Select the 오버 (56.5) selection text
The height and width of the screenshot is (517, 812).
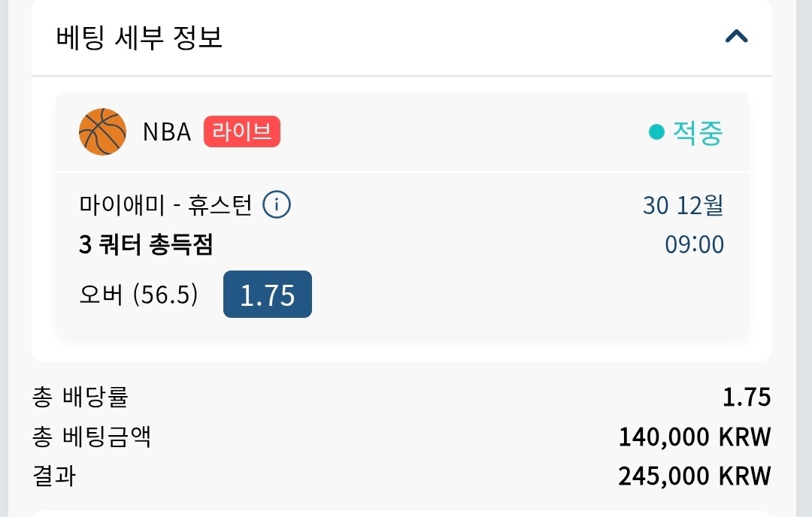pyautogui.click(x=138, y=295)
